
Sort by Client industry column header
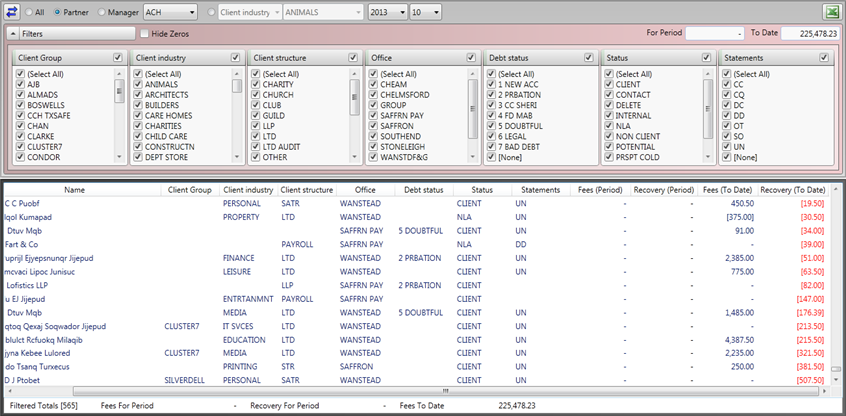coord(248,190)
